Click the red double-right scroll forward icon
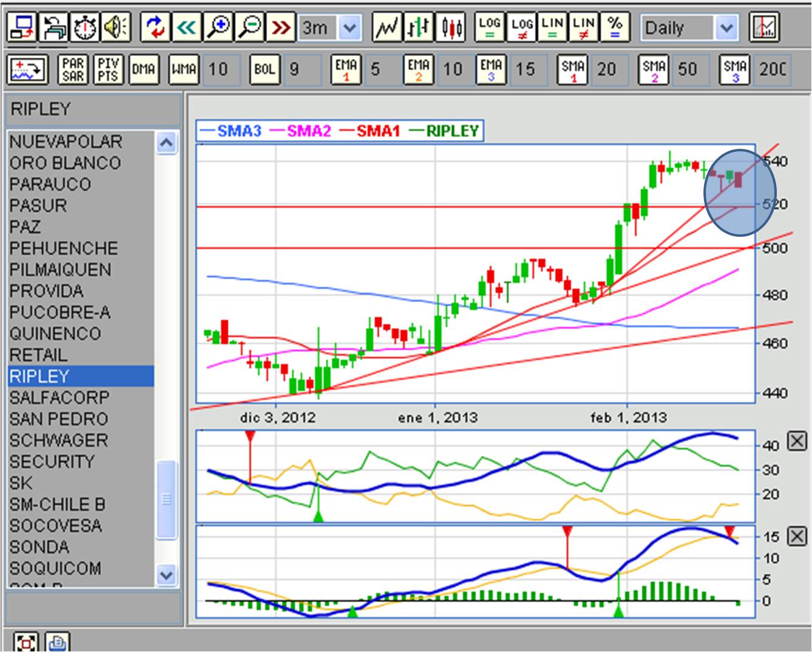Image resolution: width=812 pixels, height=652 pixels. [x=280, y=27]
